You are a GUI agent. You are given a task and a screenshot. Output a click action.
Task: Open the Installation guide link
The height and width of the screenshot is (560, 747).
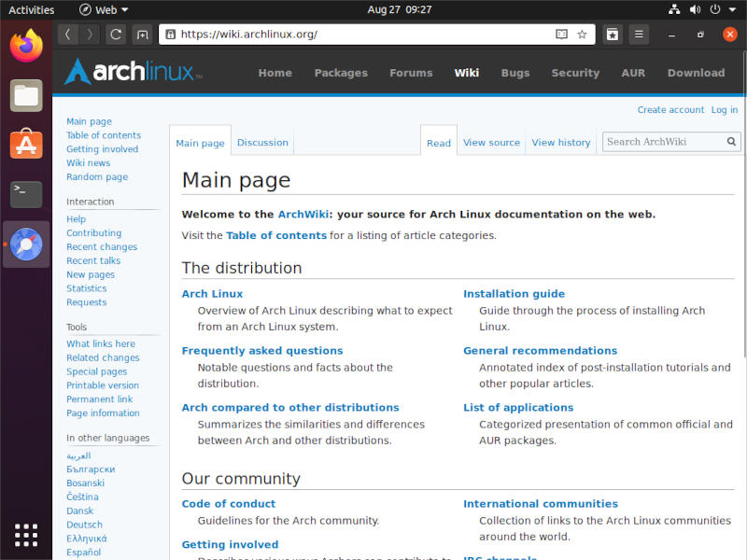[x=514, y=293]
